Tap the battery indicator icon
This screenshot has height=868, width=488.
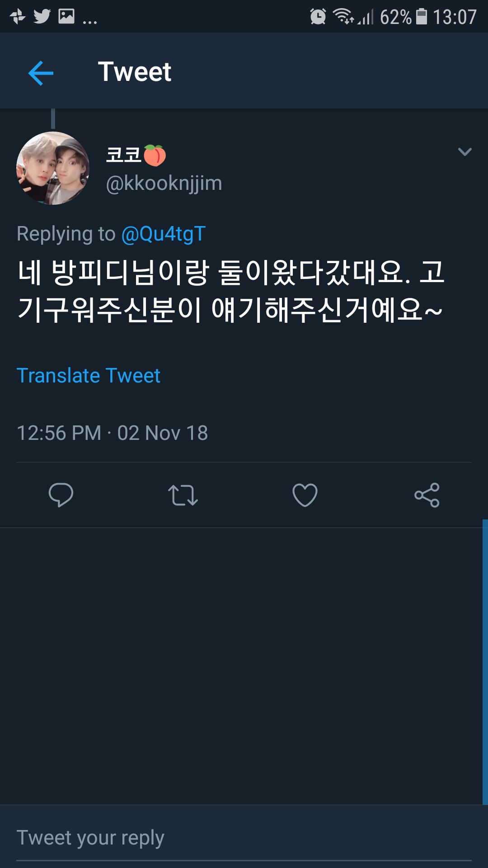click(x=421, y=17)
